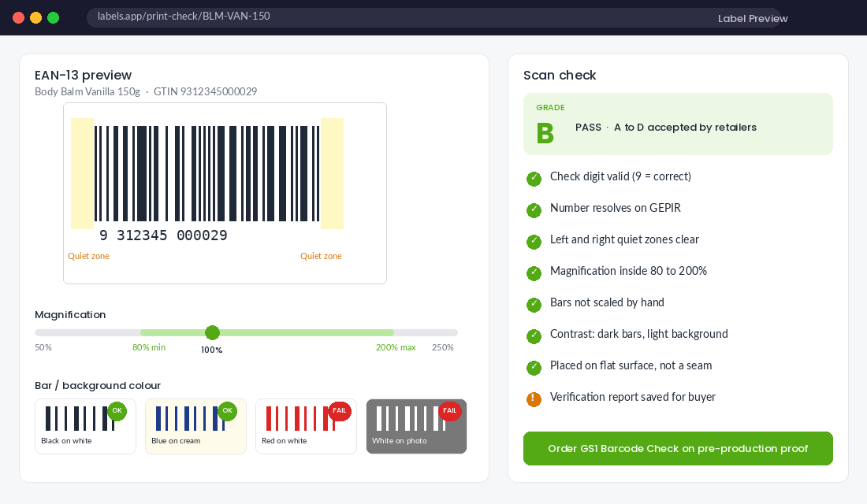Click the green check icon beside Check digit valid
Screen dimensions: 867x504
click(x=534, y=179)
